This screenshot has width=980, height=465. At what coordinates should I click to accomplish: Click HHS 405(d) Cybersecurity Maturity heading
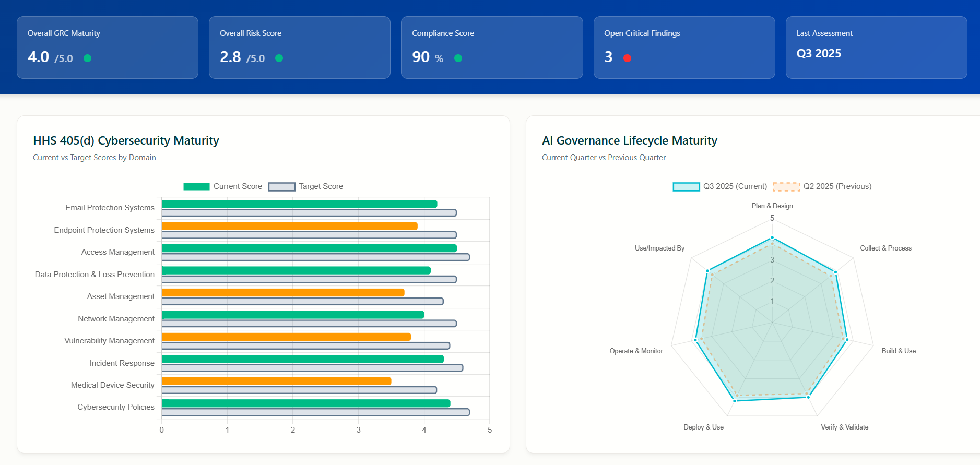click(x=126, y=140)
